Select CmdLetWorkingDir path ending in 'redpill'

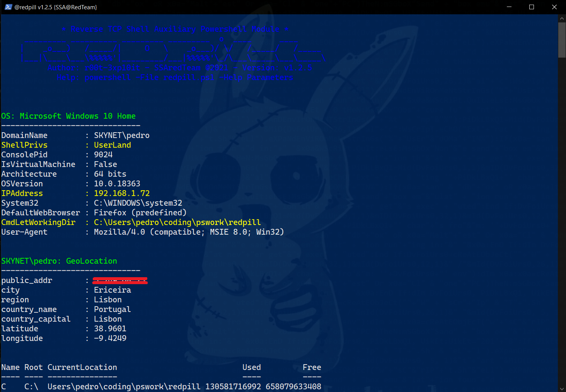click(177, 222)
